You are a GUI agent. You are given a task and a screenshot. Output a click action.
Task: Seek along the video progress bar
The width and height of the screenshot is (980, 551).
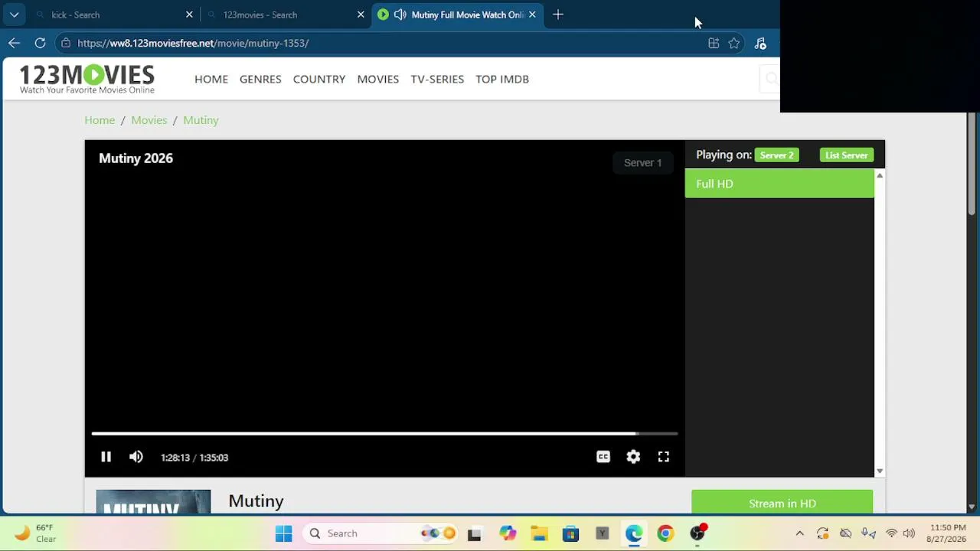click(x=384, y=434)
